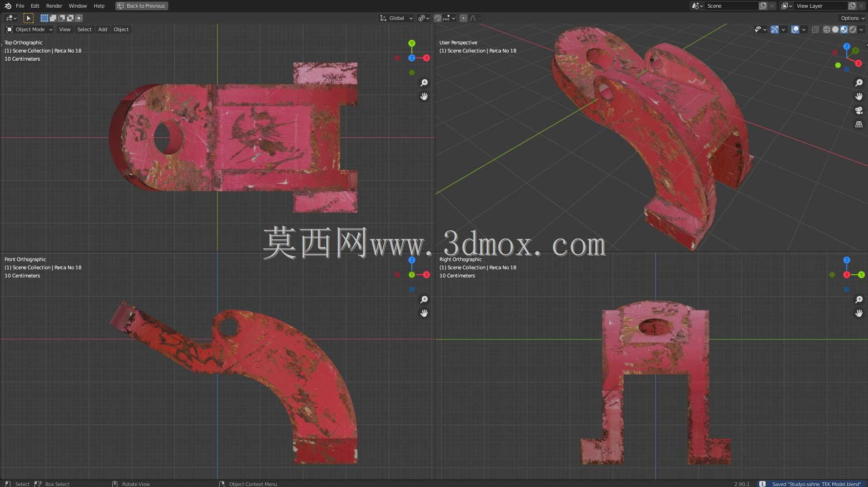Image resolution: width=868 pixels, height=487 pixels.
Task: Open proportional editing falloff dropdown
Action: 475,18
